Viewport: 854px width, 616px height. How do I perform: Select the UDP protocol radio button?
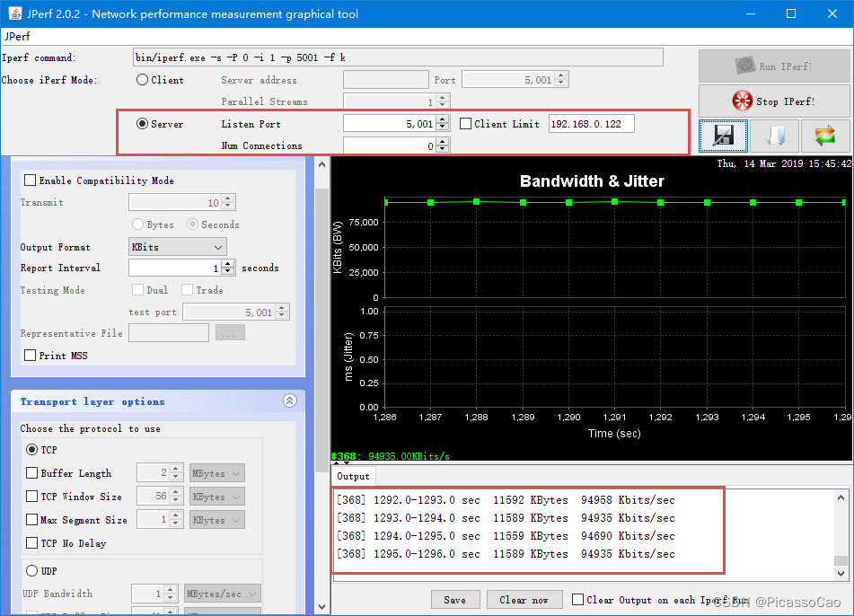(32, 570)
